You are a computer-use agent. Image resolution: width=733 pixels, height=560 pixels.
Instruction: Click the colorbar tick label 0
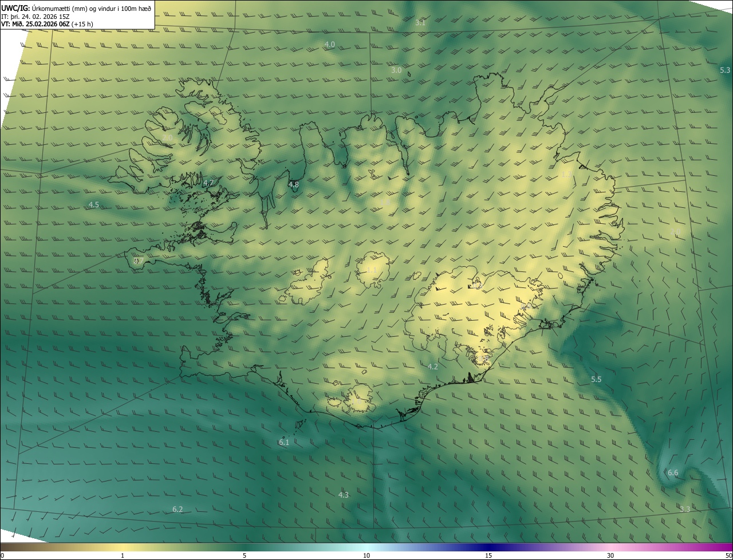point(2,555)
